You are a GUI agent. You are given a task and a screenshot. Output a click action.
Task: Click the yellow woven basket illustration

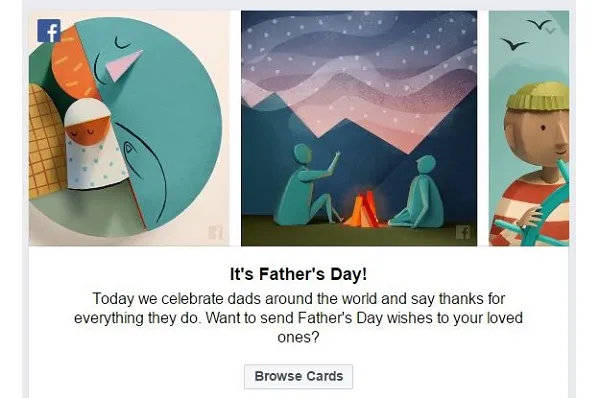45,142
